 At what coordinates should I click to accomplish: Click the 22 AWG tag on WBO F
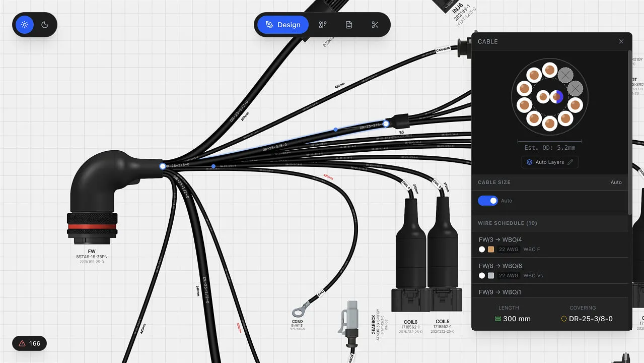[509, 250]
